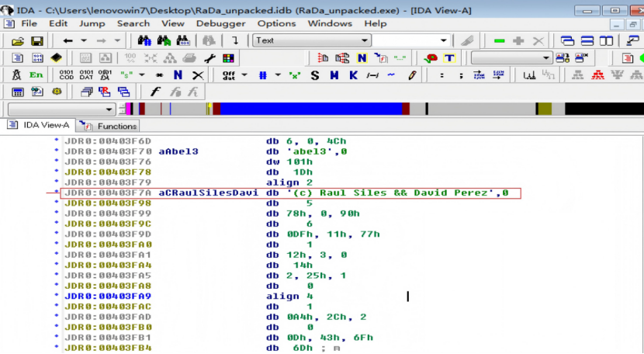Open a file with the folder icon
The width and height of the screenshot is (644, 354).
pyautogui.click(x=17, y=41)
